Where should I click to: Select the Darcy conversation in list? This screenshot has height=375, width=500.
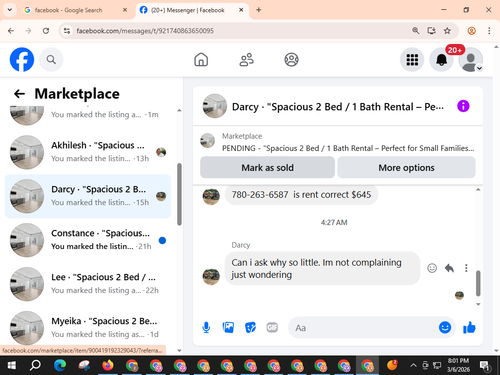88,196
